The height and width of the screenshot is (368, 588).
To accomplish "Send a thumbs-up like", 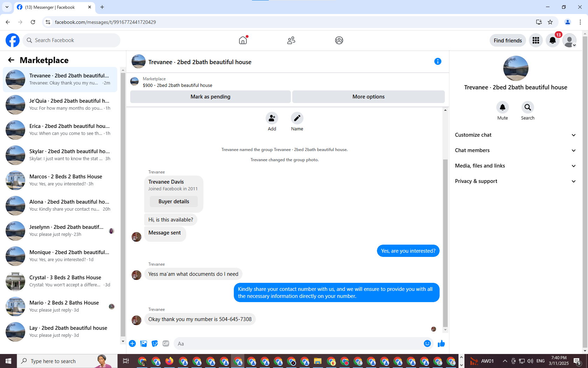I will 441,343.
